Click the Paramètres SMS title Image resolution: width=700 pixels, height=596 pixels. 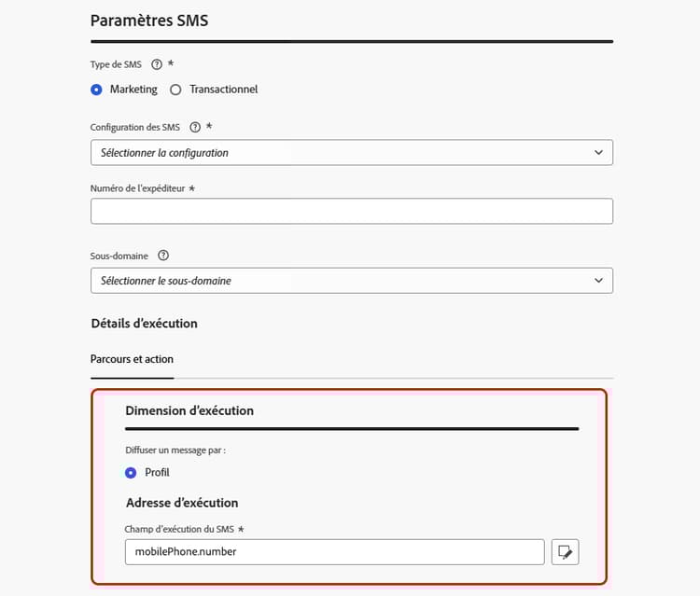point(149,21)
